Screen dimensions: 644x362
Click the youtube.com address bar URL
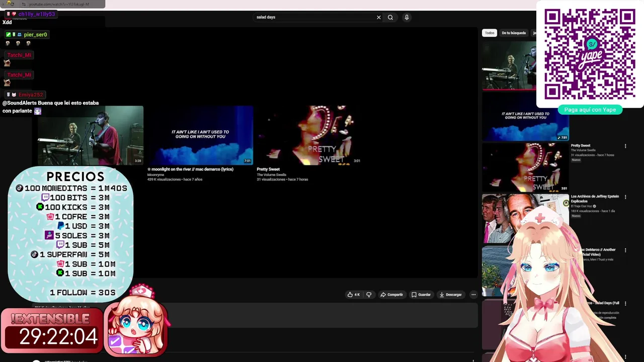[x=59, y=4]
